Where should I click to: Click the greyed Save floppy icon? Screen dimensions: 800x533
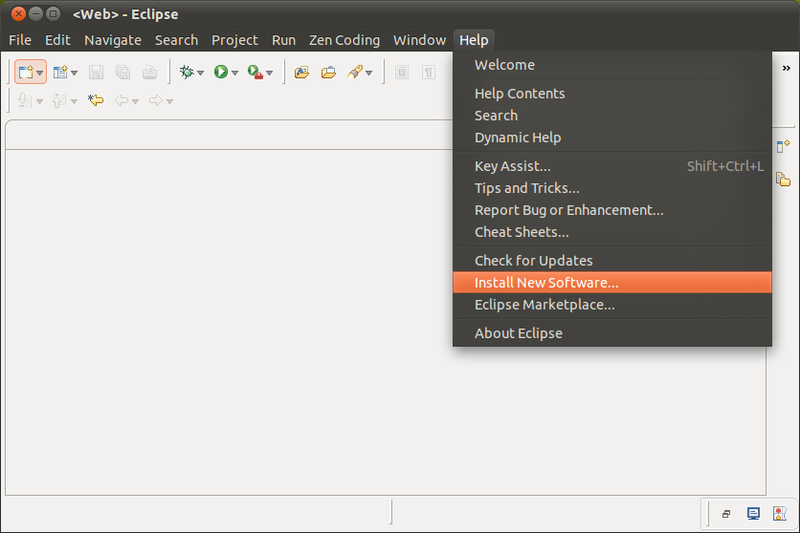click(96, 72)
